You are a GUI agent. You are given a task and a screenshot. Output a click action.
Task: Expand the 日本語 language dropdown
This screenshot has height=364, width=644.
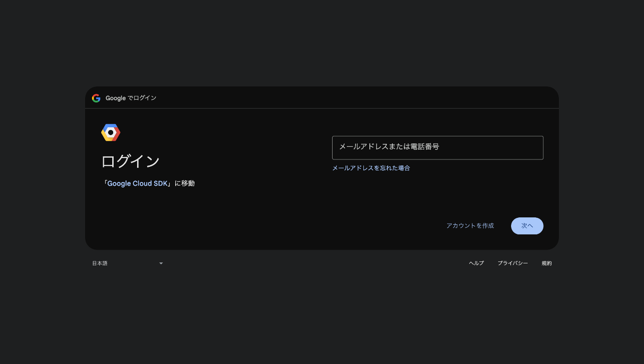pos(127,263)
